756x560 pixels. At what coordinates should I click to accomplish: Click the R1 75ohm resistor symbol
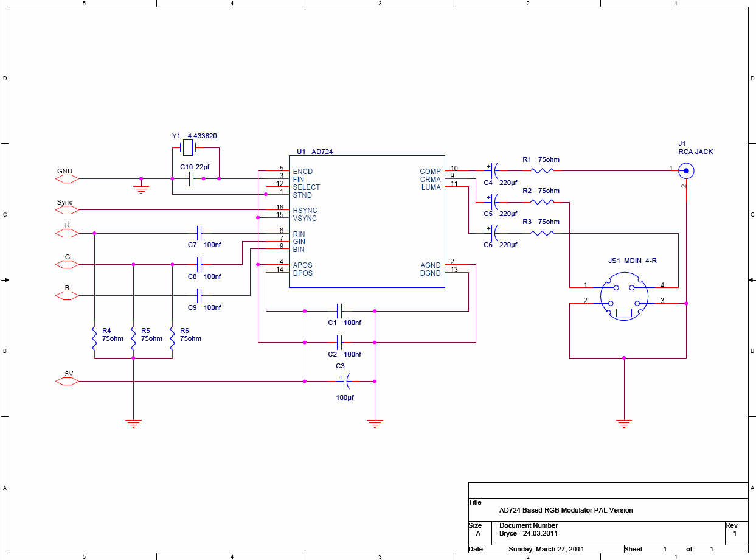[x=543, y=171]
